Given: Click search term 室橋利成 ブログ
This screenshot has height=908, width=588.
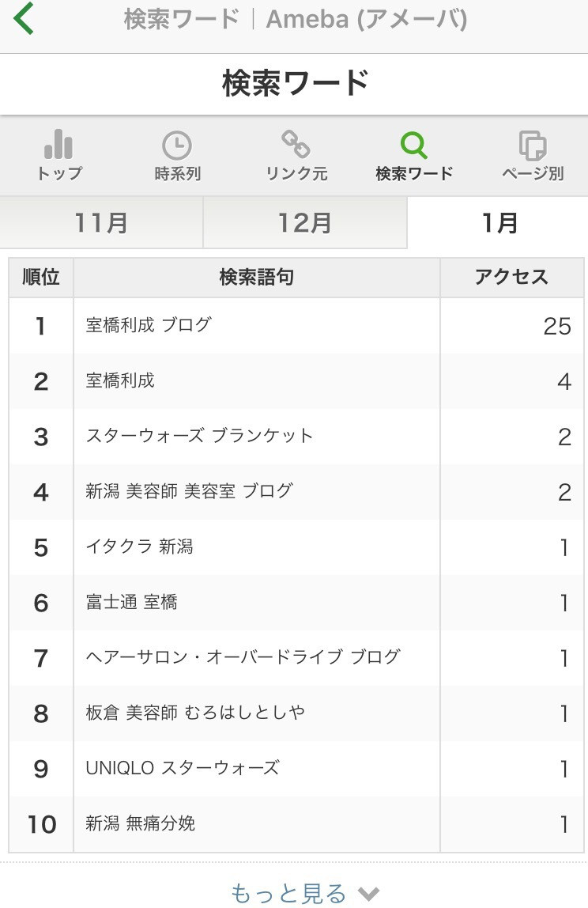Looking at the screenshot, I should 149,325.
